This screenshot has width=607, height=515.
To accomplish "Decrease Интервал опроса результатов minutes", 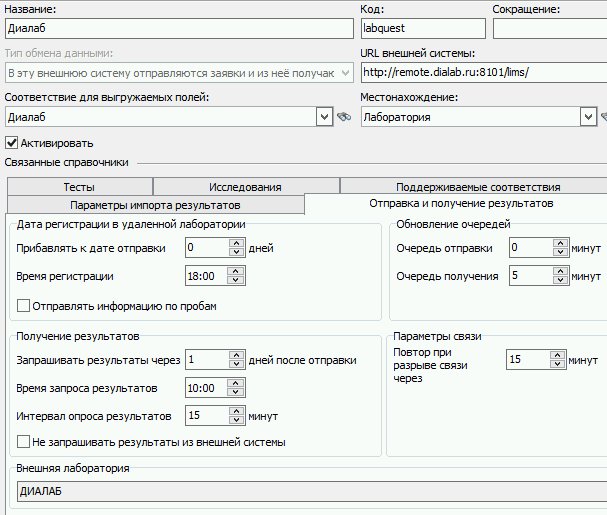I will [237, 420].
